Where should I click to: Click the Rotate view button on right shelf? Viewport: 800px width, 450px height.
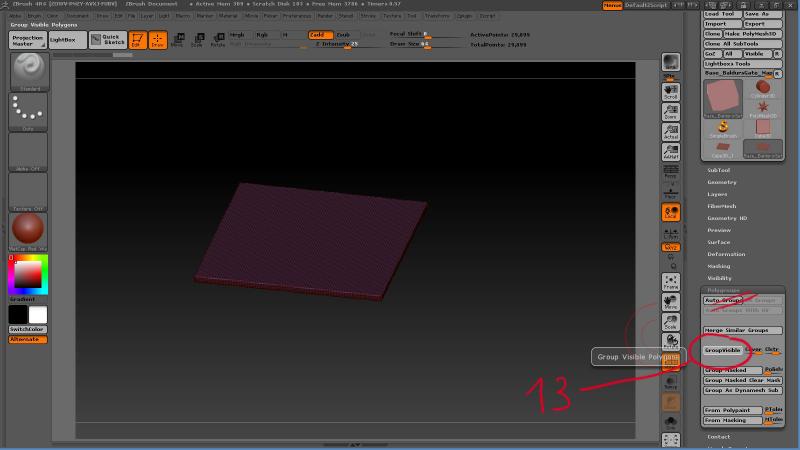coord(670,341)
